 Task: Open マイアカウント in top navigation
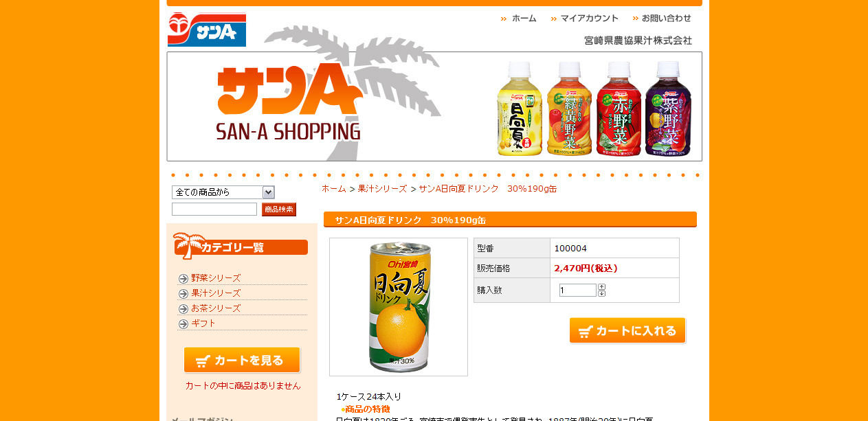coord(585,19)
